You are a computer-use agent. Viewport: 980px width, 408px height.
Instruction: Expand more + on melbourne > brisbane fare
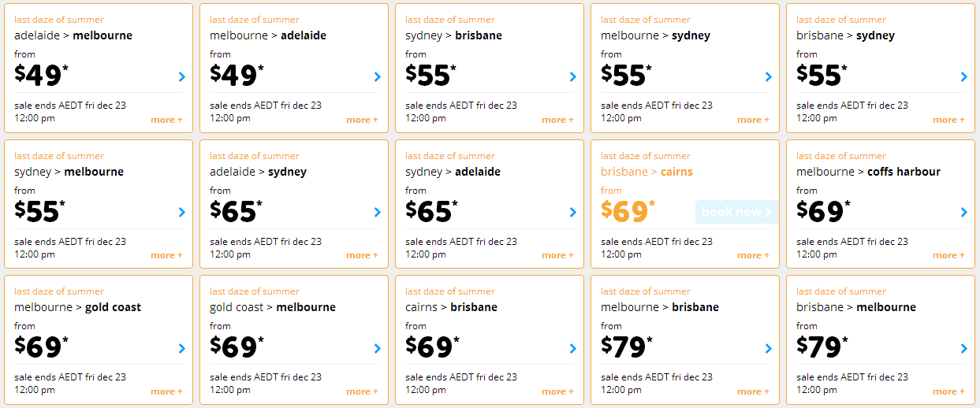753,391
